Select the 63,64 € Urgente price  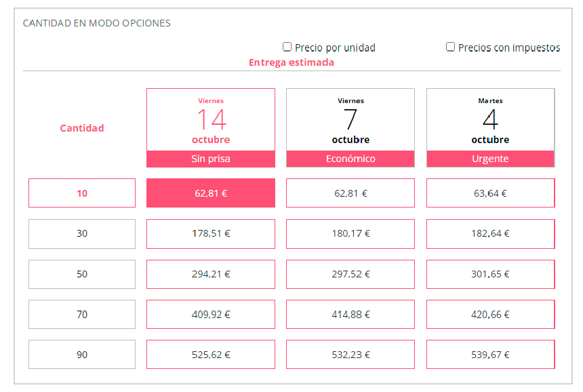(x=490, y=193)
